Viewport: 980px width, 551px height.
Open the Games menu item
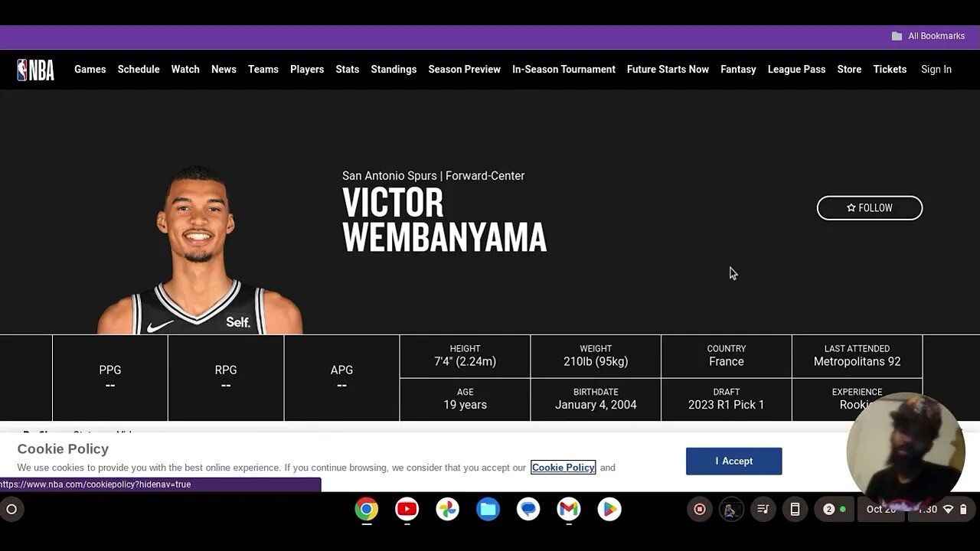click(90, 70)
